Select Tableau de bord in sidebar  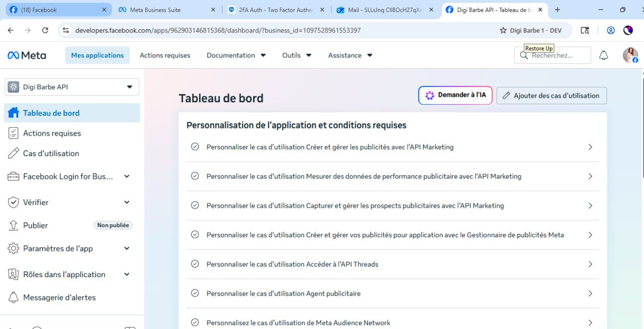click(72, 113)
